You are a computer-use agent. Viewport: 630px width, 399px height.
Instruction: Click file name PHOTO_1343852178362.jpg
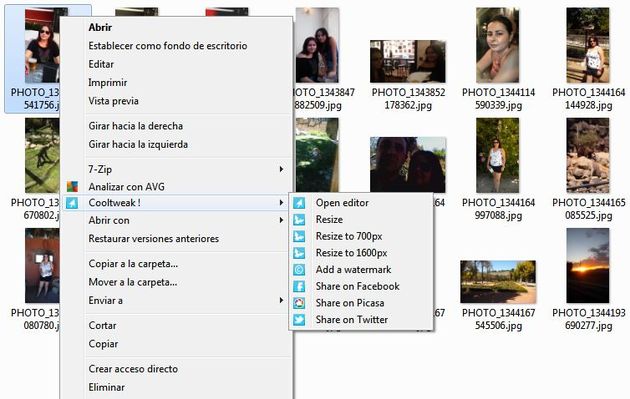click(408, 99)
